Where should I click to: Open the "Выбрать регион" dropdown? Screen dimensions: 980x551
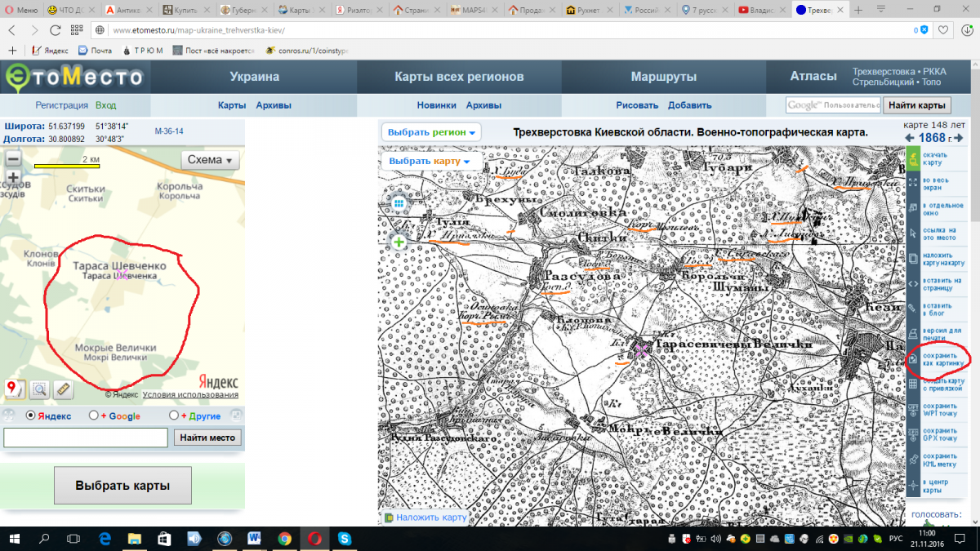[432, 132]
